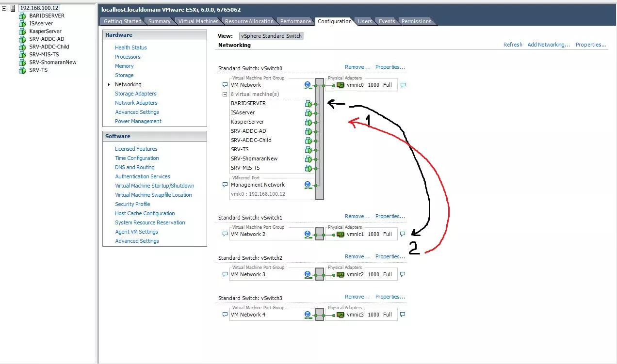Screen dimensions: 617x364
Task: Click the Refresh link in Networking
Action: click(x=513, y=45)
